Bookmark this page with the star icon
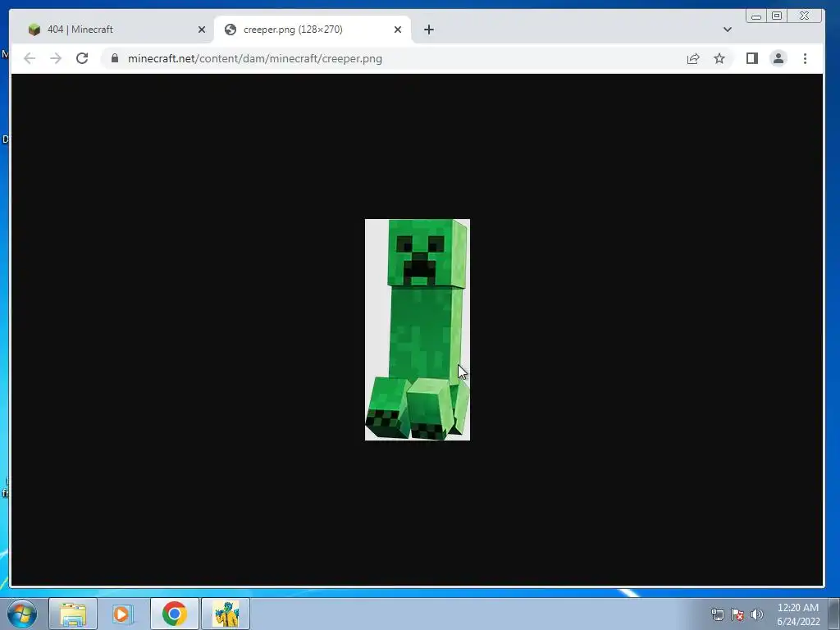 click(719, 58)
